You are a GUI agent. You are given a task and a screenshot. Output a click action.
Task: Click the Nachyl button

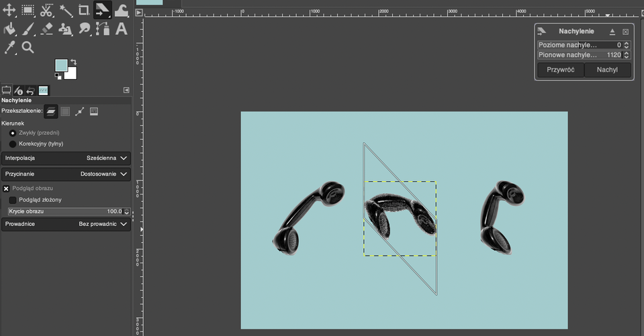click(x=607, y=70)
